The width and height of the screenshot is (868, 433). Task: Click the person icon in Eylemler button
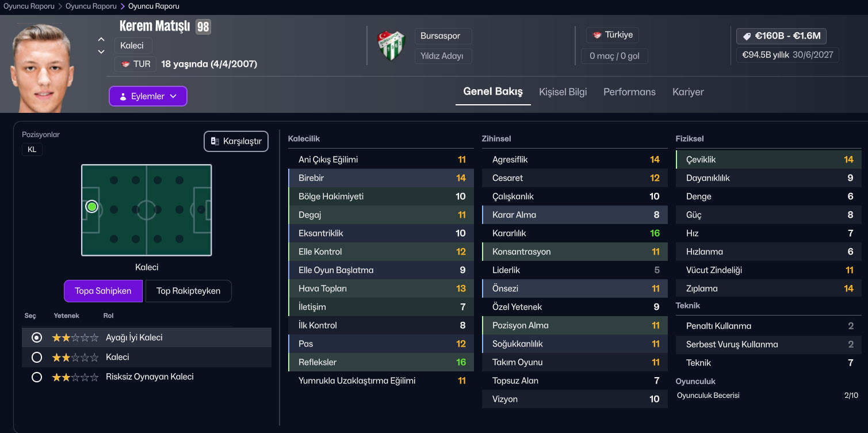[123, 97]
